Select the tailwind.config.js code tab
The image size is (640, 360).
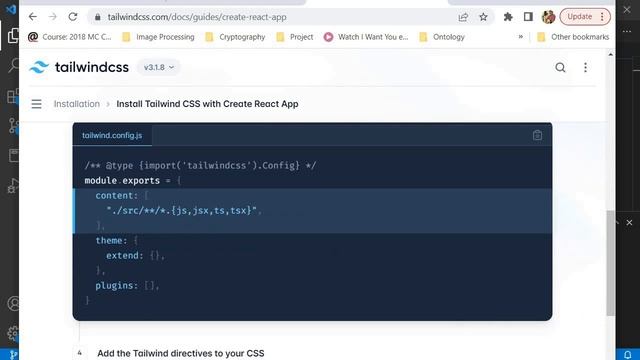coord(112,135)
